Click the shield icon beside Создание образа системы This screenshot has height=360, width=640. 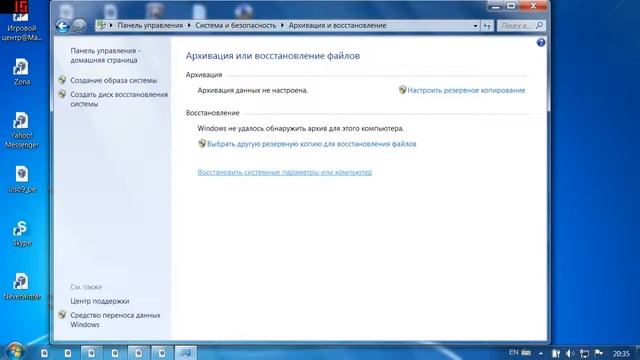(x=62, y=80)
